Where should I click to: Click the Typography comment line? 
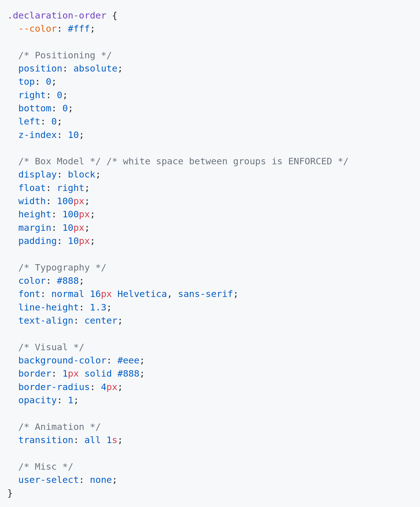tap(62, 268)
